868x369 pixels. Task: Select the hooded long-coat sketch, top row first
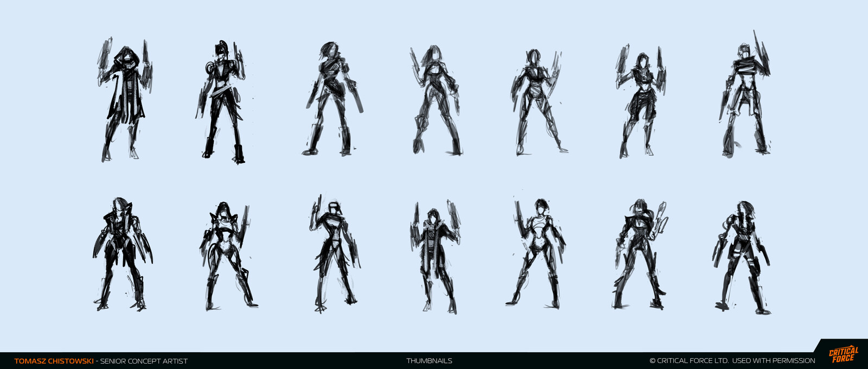pyautogui.click(x=125, y=100)
